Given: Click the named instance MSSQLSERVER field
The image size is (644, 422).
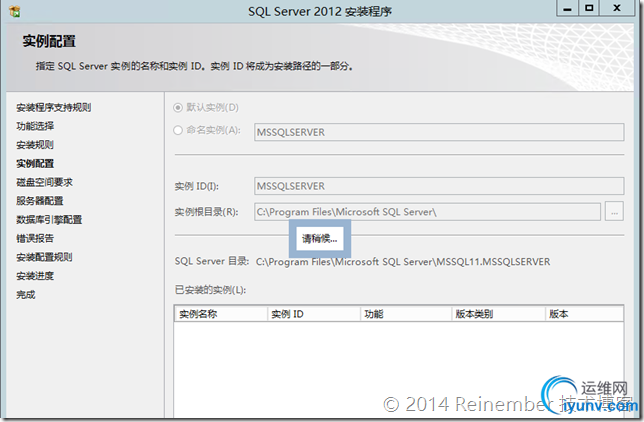Looking at the screenshot, I should pos(439,132).
